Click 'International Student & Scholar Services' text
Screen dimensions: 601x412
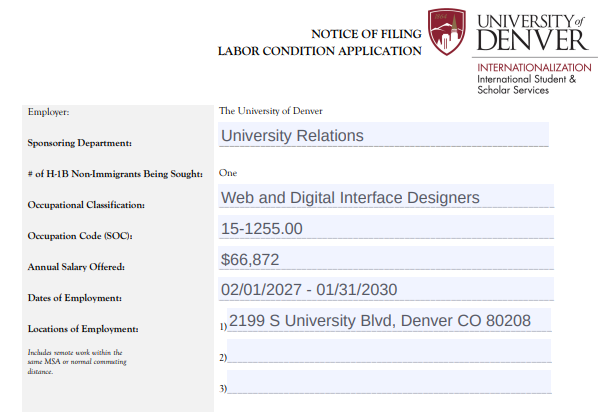coord(526,85)
